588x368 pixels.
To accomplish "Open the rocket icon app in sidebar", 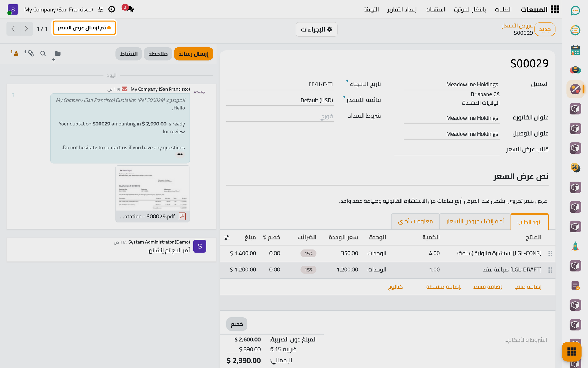I will [575, 246].
